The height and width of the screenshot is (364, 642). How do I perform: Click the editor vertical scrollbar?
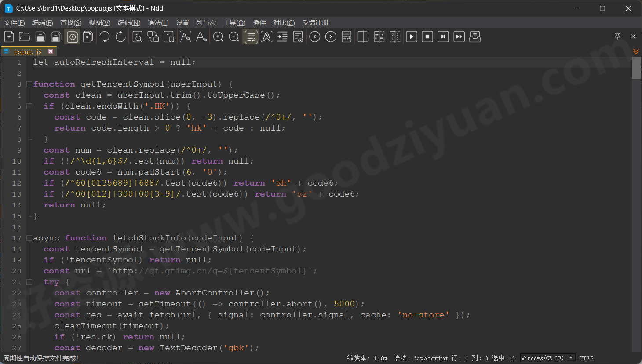pos(636,68)
